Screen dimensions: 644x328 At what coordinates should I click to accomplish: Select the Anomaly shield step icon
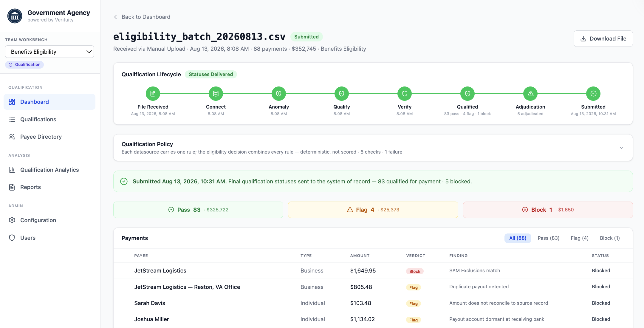click(279, 94)
